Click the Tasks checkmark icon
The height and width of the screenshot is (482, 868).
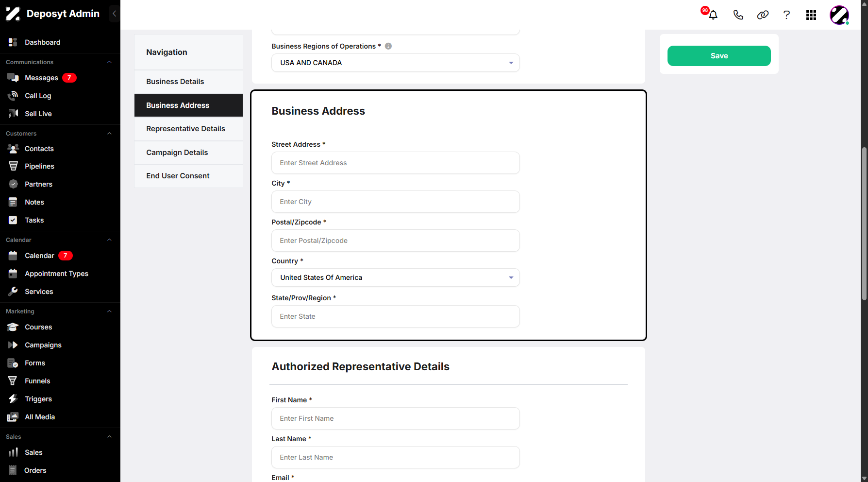[13, 220]
